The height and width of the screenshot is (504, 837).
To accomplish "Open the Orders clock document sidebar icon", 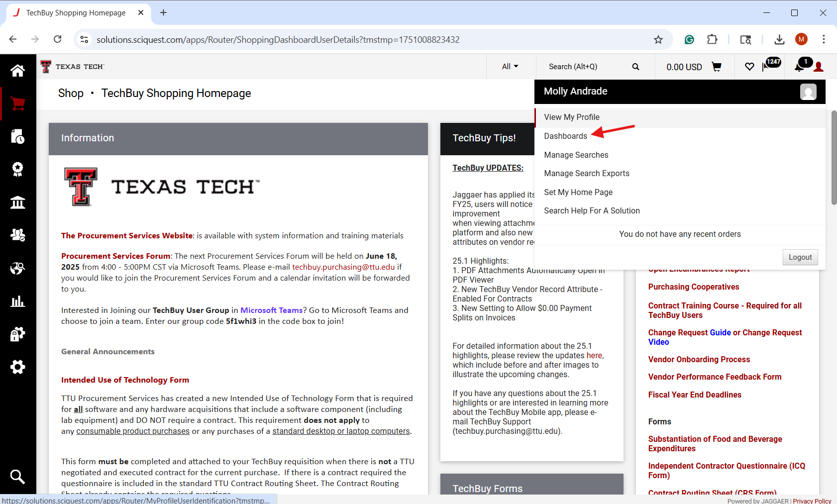I will tap(17, 136).
